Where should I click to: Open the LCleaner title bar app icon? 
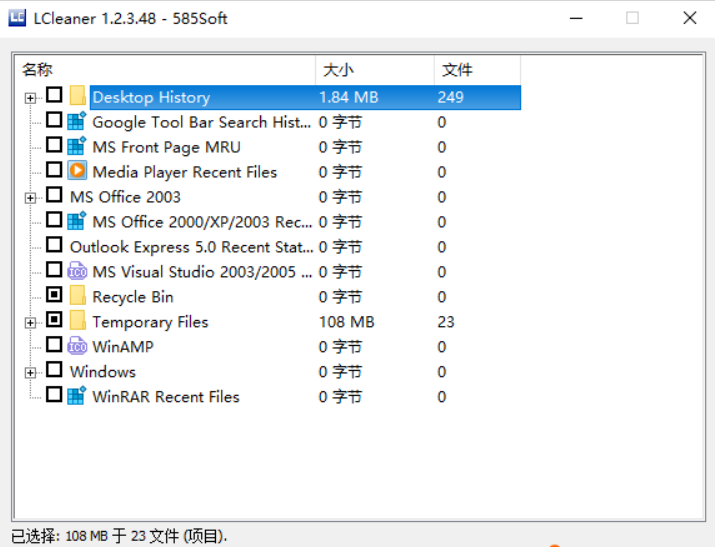coord(19,18)
